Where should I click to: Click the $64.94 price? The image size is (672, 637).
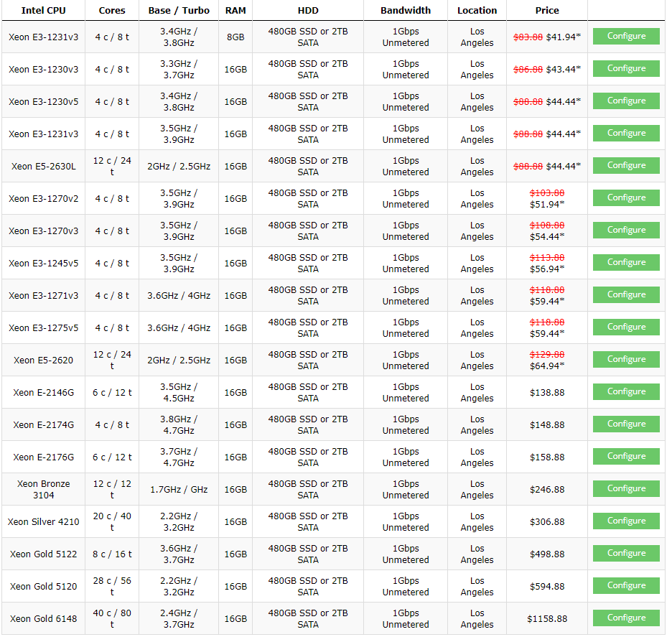(x=547, y=366)
